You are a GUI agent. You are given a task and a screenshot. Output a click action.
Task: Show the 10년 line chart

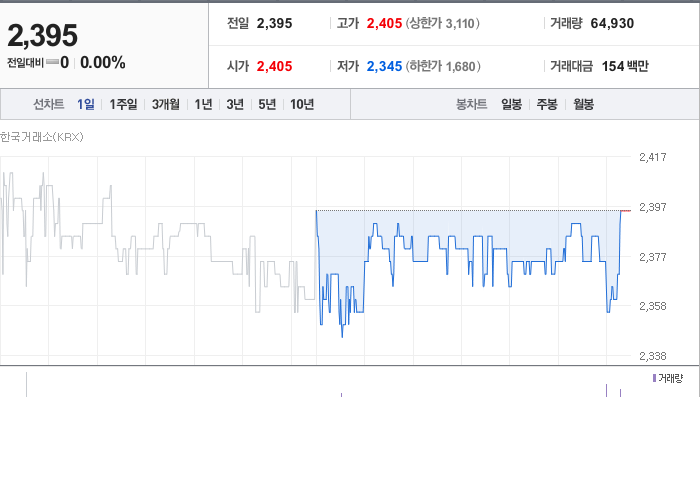pyautogui.click(x=302, y=104)
